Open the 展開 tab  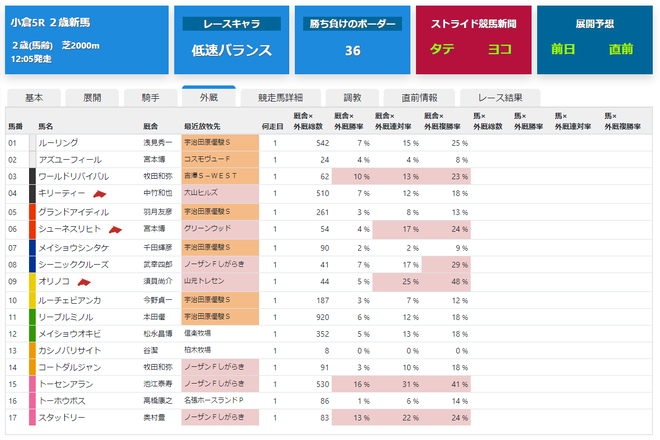click(x=92, y=98)
